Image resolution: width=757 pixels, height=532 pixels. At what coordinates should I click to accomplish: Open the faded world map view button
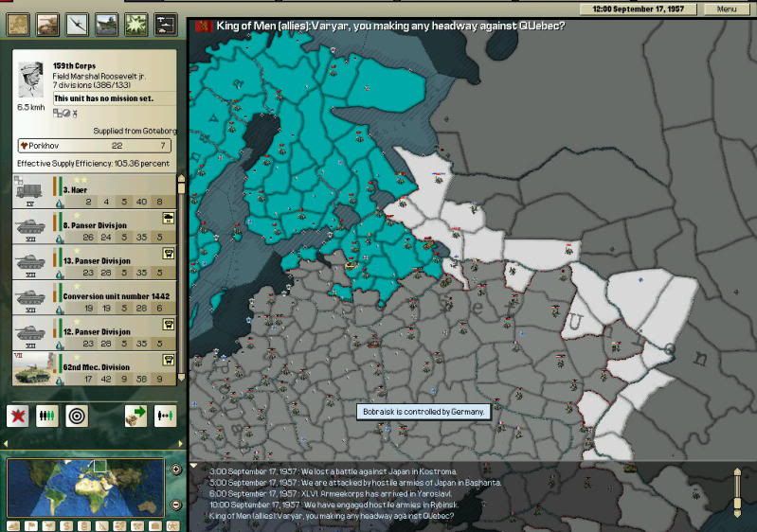tap(18, 24)
